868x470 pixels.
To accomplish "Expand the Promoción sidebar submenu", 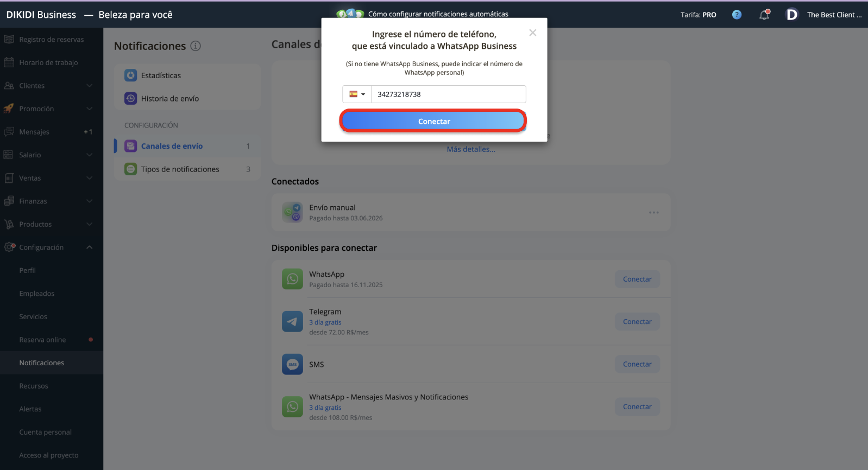I will [90, 109].
